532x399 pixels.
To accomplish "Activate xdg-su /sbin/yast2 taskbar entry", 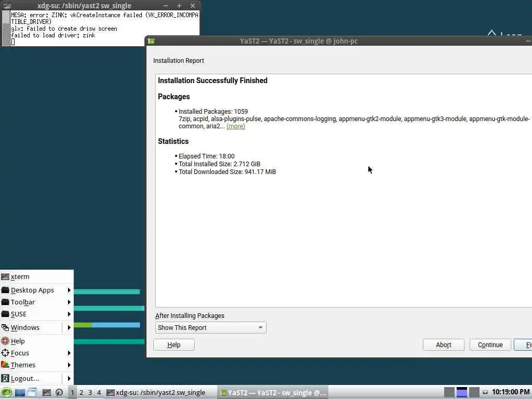I will pyautogui.click(x=160, y=393).
